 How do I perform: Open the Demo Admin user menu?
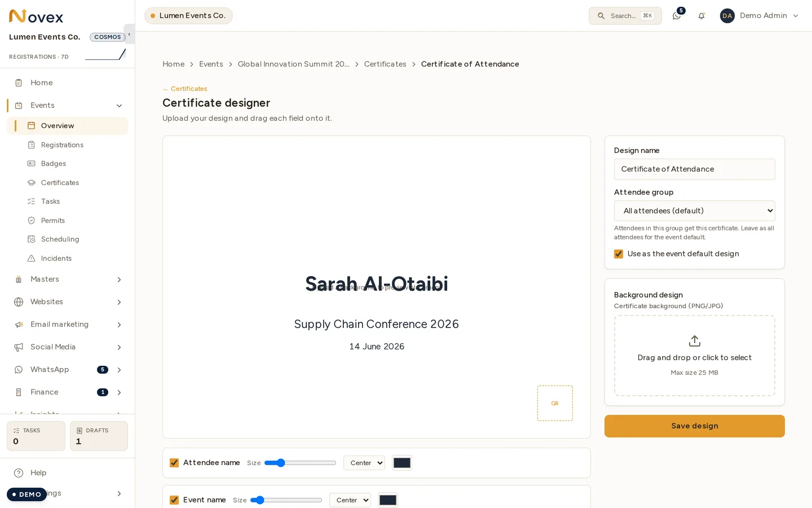pyautogui.click(x=759, y=16)
